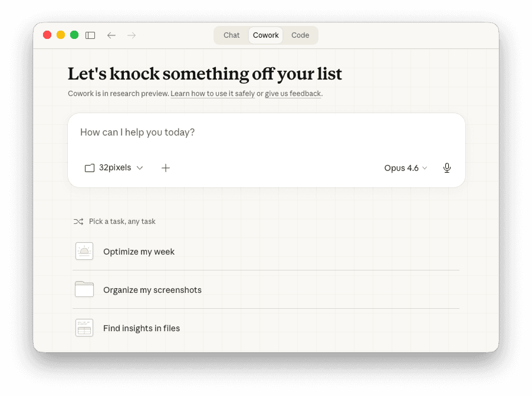
Task: Select the 'Find insights in files' suggestion
Action: click(142, 328)
